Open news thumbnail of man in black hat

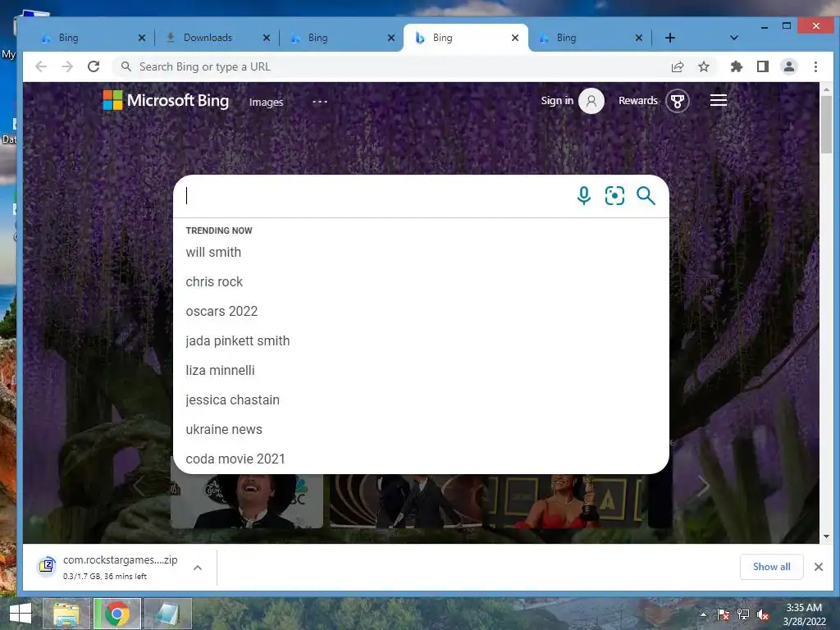[x=247, y=501]
